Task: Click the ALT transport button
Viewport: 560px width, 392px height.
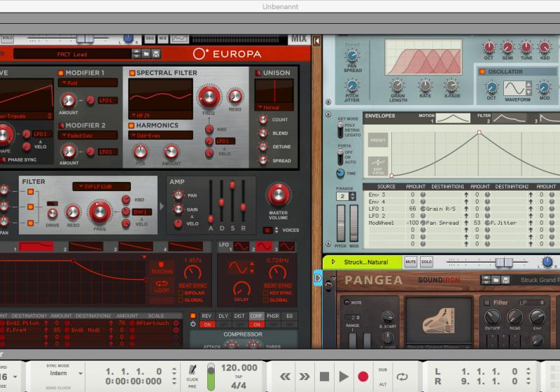Action: point(382,384)
